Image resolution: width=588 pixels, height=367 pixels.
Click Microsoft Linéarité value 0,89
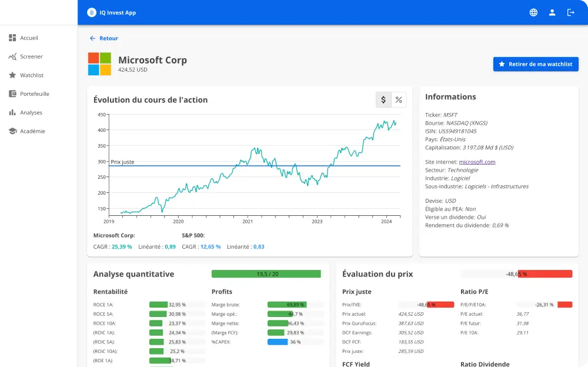[x=171, y=246]
